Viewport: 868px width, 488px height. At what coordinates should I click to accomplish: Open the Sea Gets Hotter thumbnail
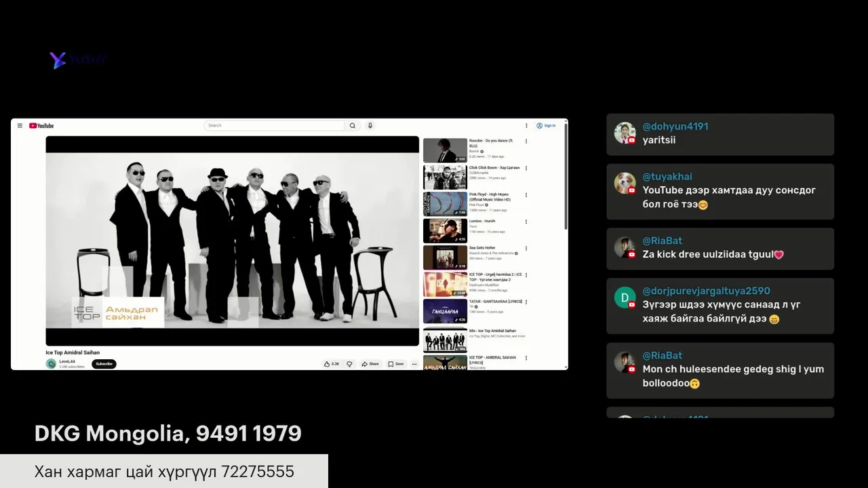[445, 258]
